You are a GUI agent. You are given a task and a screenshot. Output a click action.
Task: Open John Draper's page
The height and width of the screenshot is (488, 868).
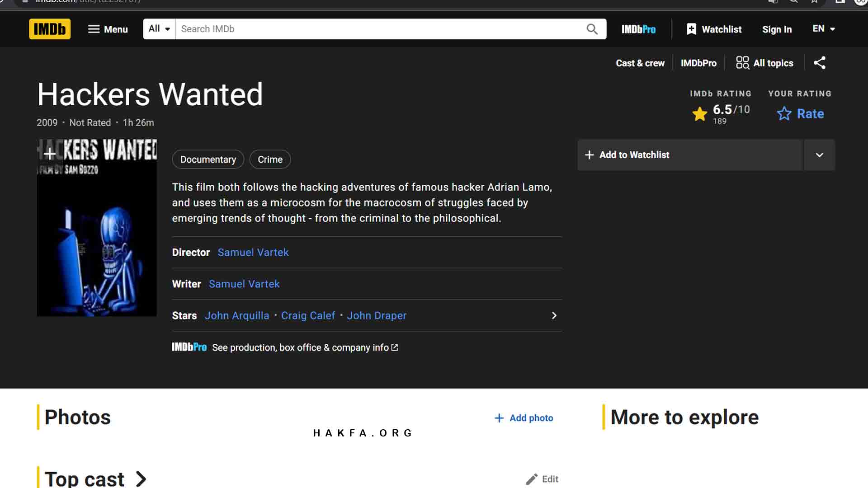click(x=377, y=316)
